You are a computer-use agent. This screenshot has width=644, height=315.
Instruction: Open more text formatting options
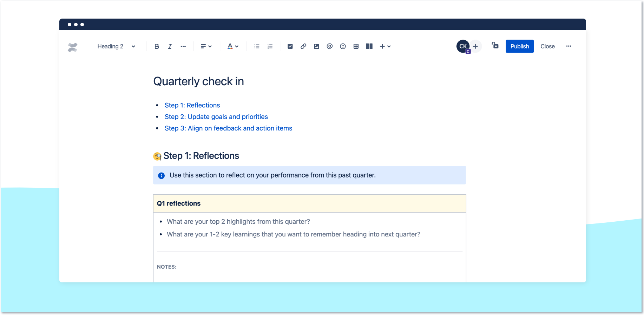click(x=183, y=46)
